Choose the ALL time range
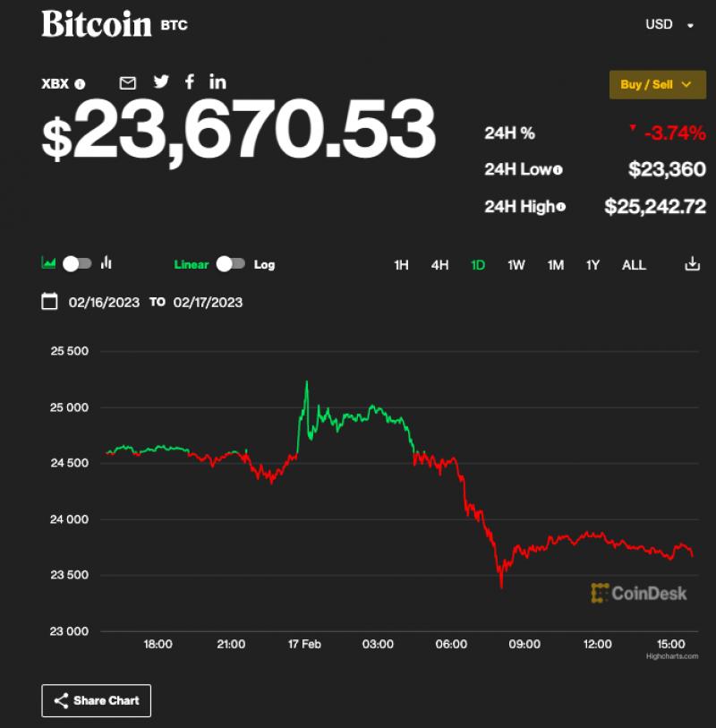The height and width of the screenshot is (728, 716). tap(634, 265)
